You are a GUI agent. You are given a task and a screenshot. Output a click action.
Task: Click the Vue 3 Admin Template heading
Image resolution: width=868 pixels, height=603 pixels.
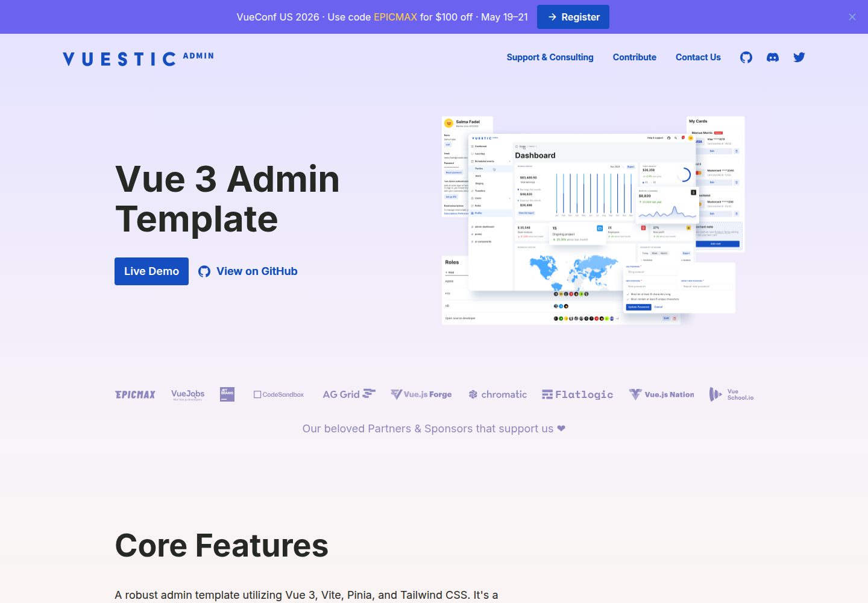click(227, 199)
